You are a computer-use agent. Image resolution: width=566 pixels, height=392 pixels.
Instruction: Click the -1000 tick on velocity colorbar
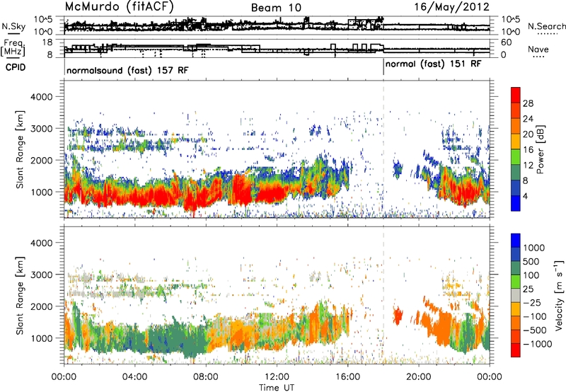(538, 344)
